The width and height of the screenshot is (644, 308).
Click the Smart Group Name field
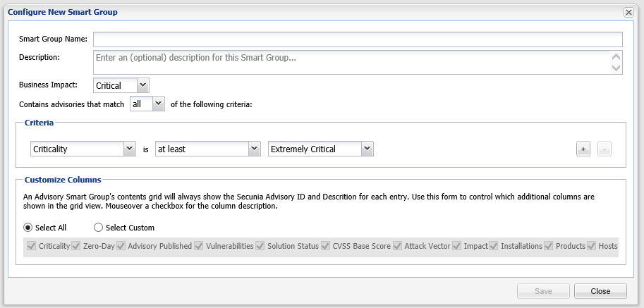tap(358, 39)
